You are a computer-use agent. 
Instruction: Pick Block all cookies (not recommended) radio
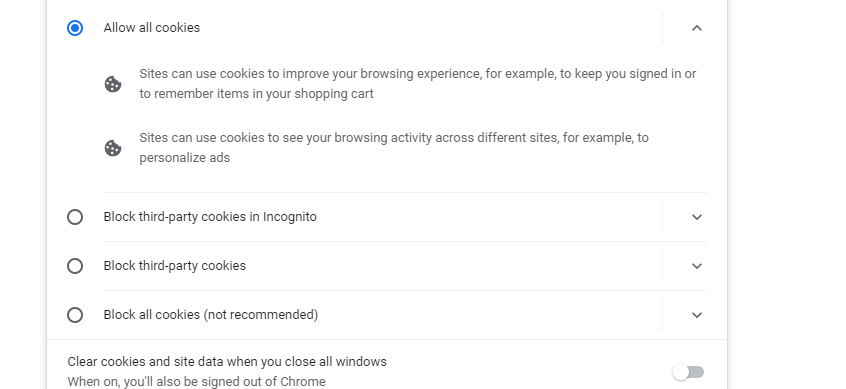click(x=75, y=315)
